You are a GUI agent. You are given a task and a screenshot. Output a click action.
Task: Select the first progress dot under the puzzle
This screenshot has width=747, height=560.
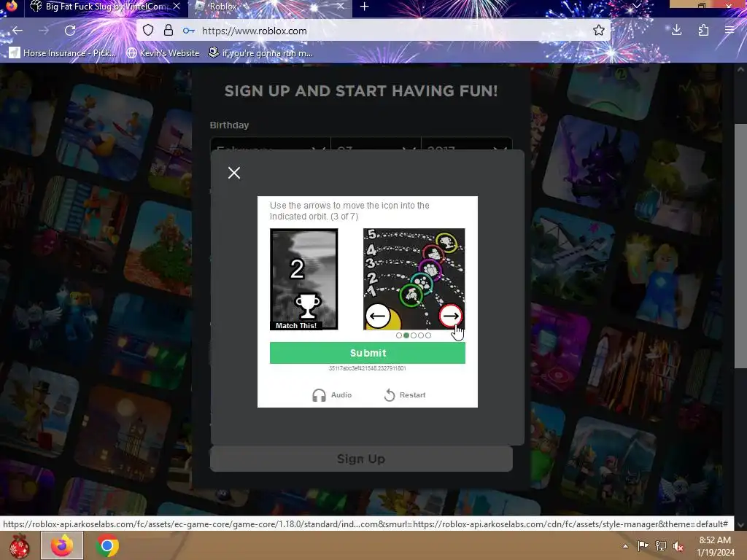(399, 335)
